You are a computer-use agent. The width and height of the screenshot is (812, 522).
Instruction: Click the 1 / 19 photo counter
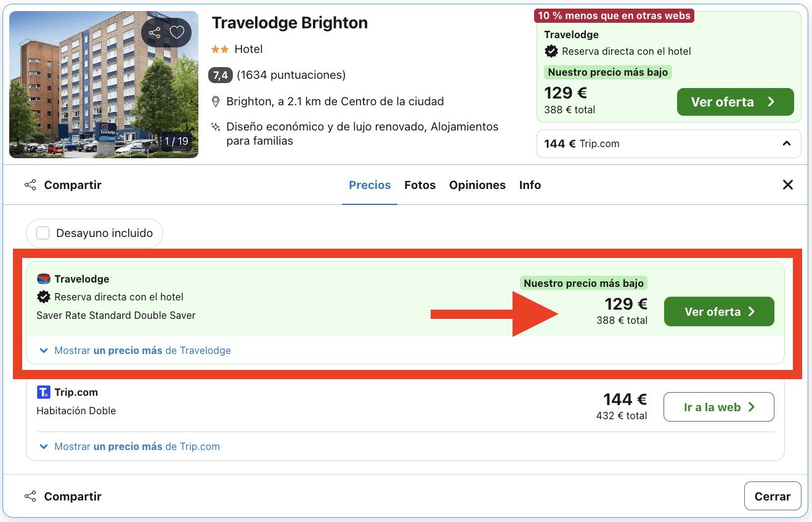tap(176, 141)
